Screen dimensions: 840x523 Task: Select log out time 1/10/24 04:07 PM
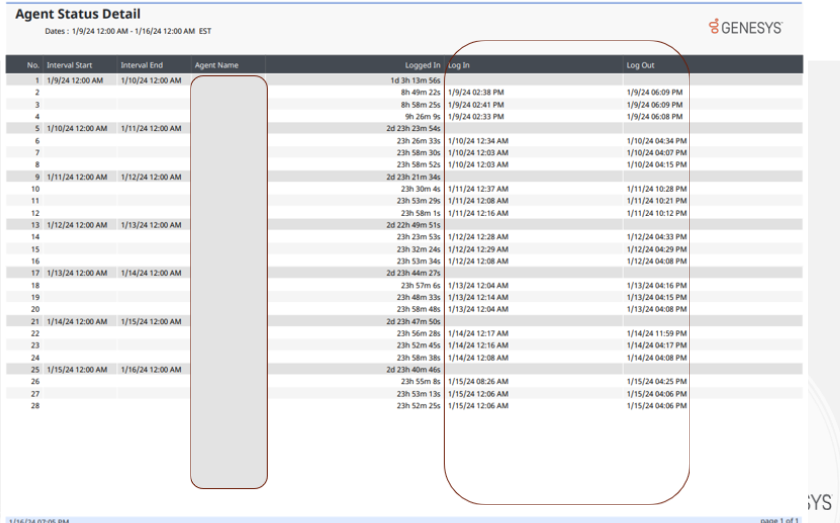click(657, 153)
